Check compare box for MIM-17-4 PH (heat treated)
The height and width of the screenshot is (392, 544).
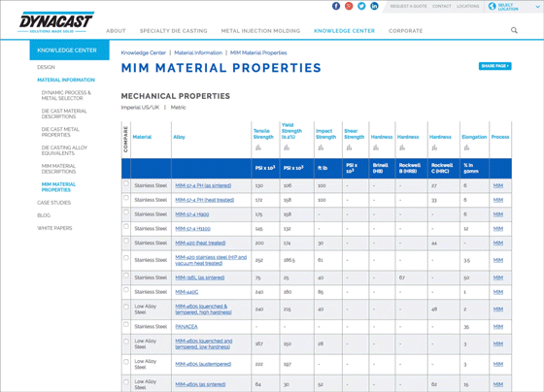click(126, 198)
